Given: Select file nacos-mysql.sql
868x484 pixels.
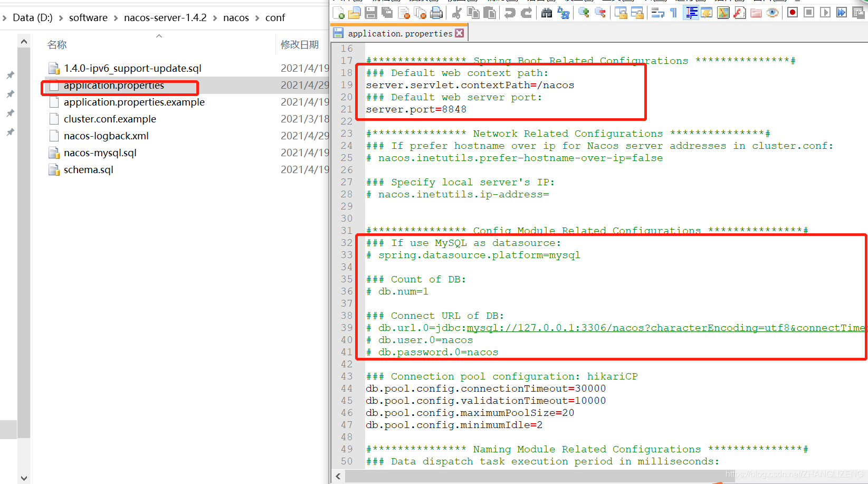Looking at the screenshot, I should [x=100, y=153].
